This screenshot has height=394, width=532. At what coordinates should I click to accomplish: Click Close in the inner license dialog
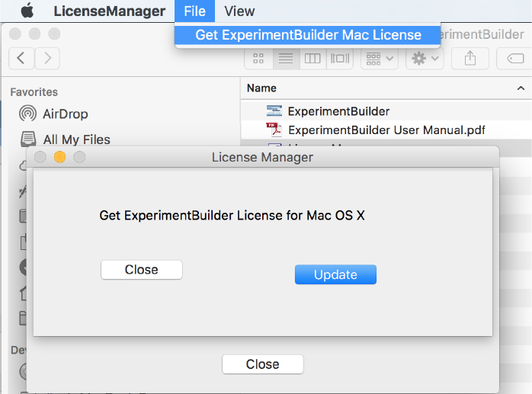(142, 270)
